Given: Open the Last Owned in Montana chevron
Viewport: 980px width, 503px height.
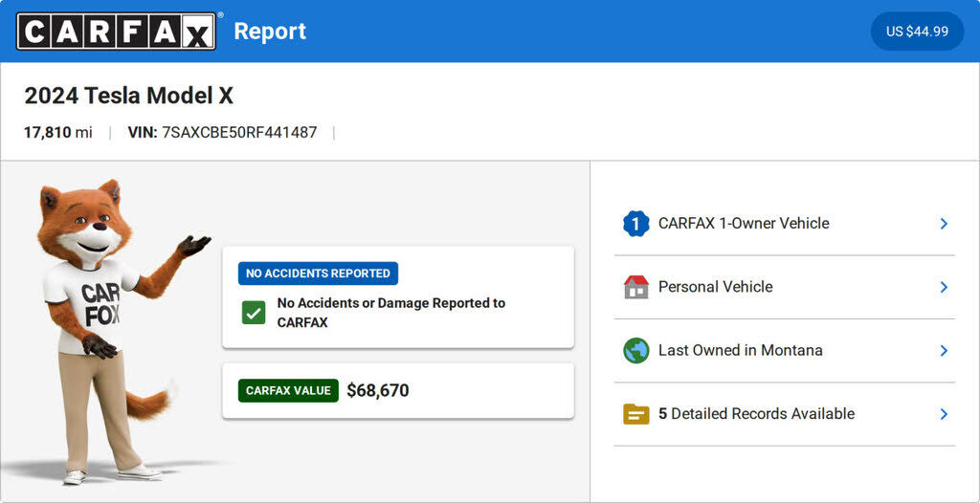Looking at the screenshot, I should tap(944, 351).
